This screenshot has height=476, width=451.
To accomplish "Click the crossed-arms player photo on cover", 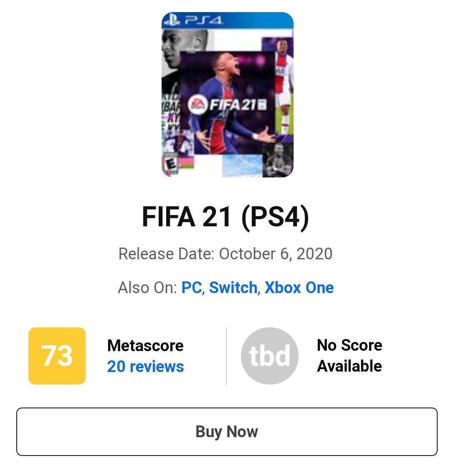I will (278, 160).
